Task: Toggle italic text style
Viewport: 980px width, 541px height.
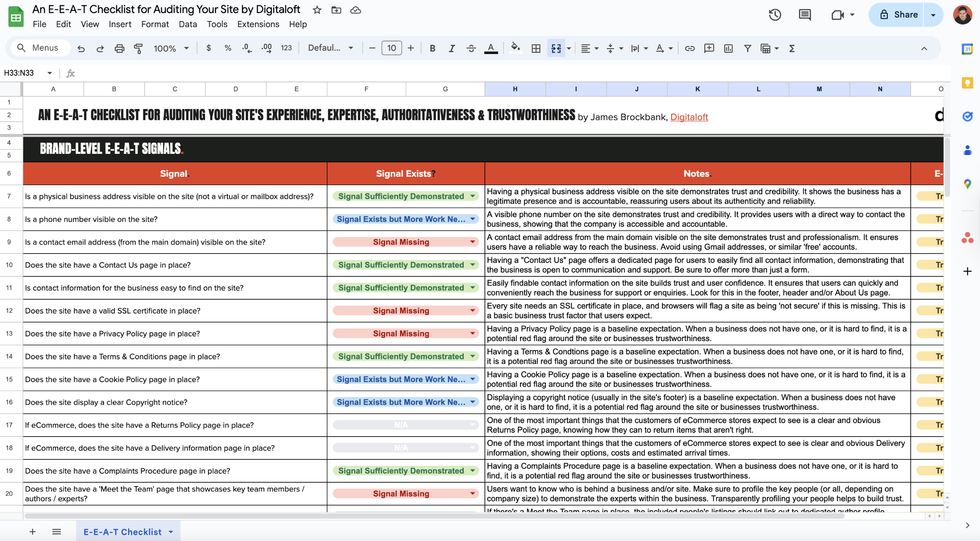Action: pos(452,48)
